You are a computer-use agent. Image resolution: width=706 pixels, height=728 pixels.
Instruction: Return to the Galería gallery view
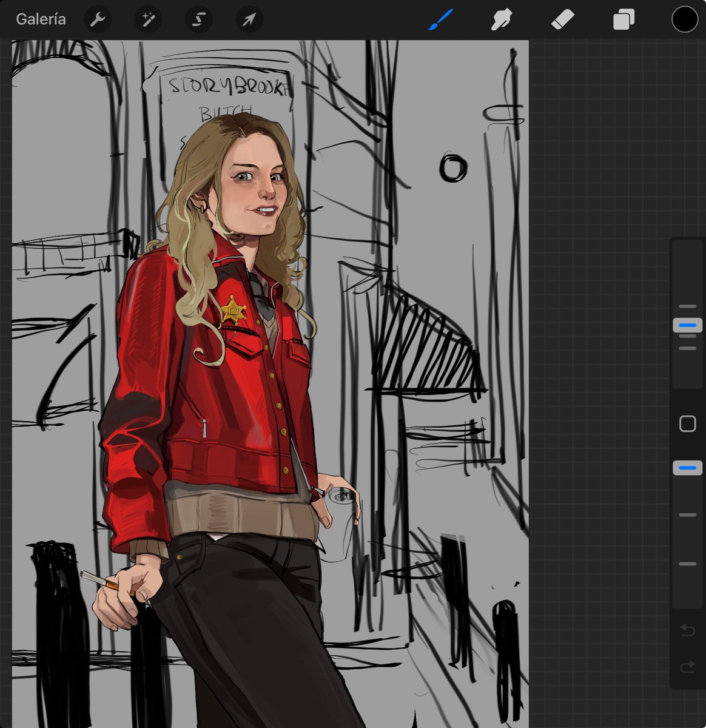41,19
